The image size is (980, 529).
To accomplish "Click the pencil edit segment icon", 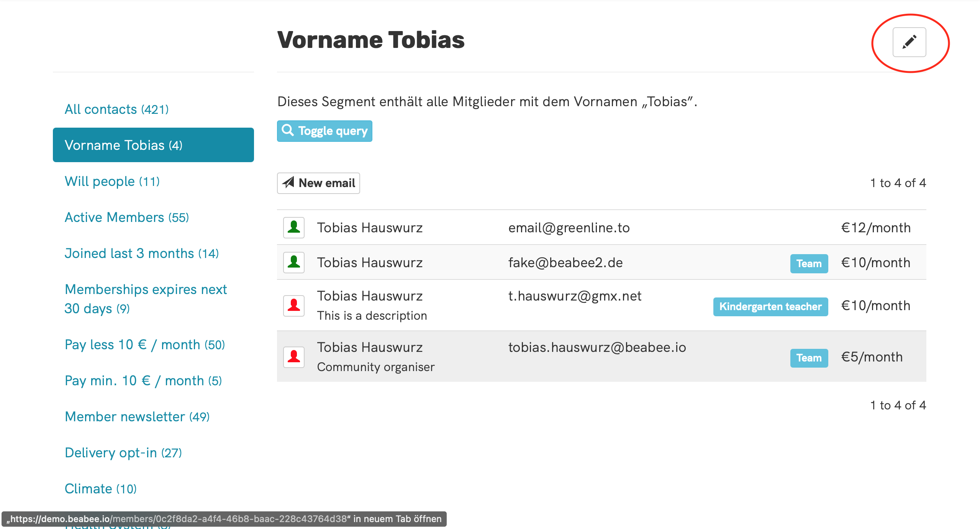I will pyautogui.click(x=909, y=42).
